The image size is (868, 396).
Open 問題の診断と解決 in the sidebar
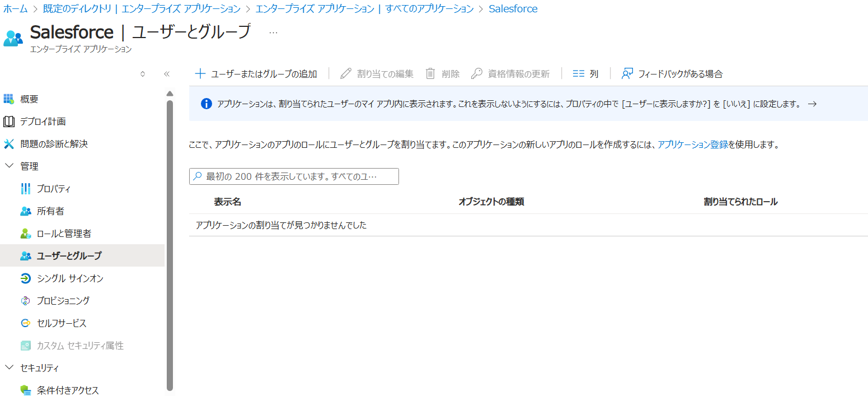(x=54, y=144)
